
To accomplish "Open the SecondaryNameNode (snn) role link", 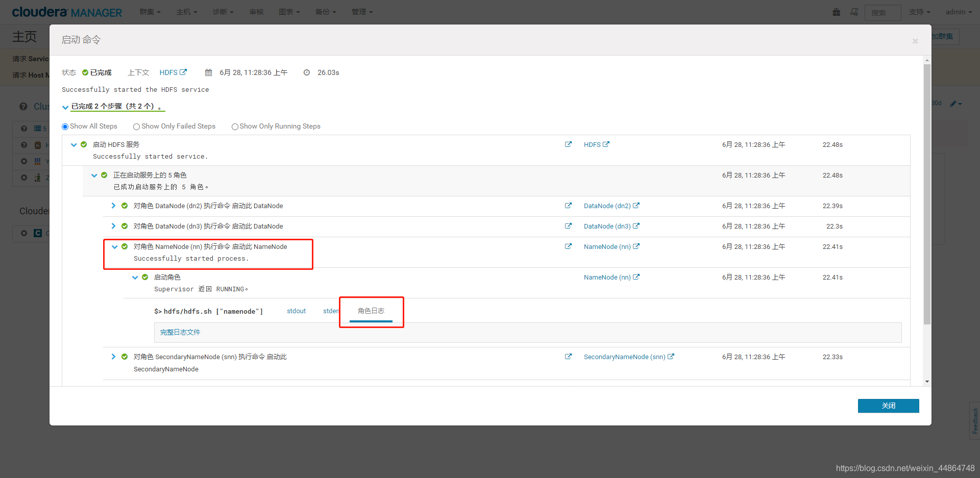I will tap(625, 357).
